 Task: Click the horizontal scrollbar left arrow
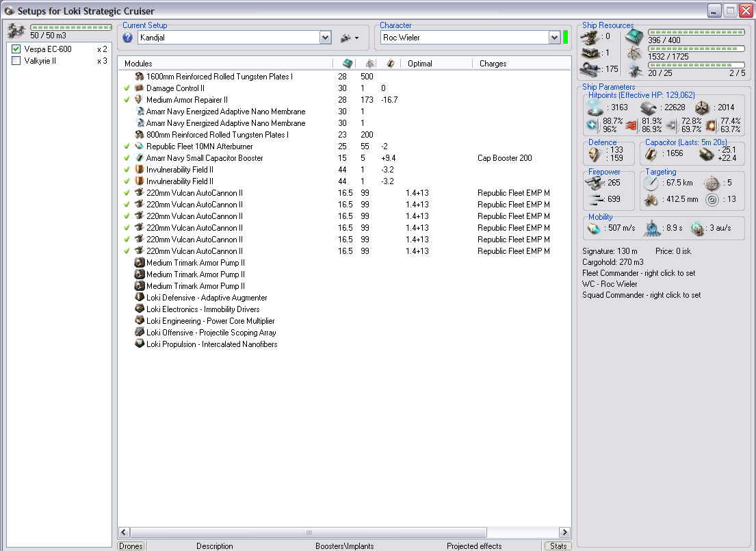[124, 533]
